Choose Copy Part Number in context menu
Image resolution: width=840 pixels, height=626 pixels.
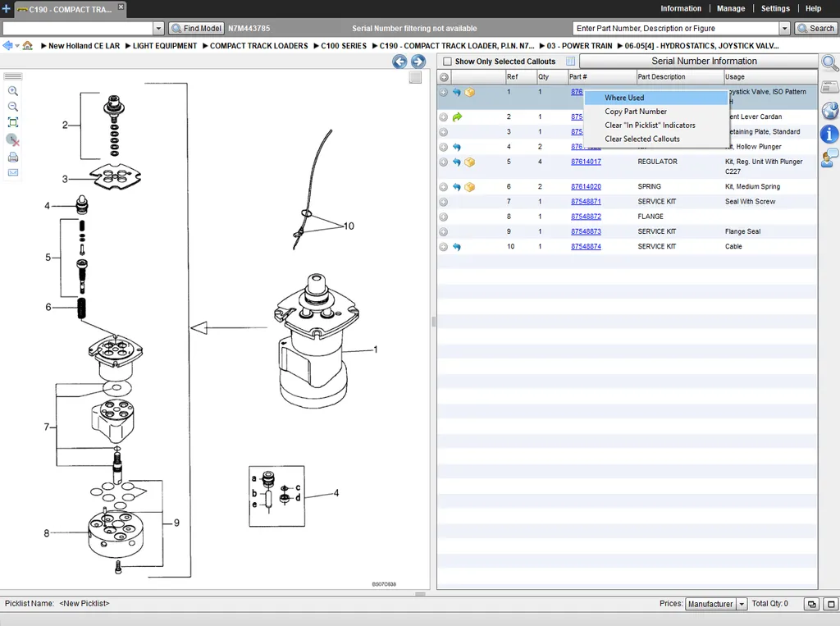click(x=656, y=112)
